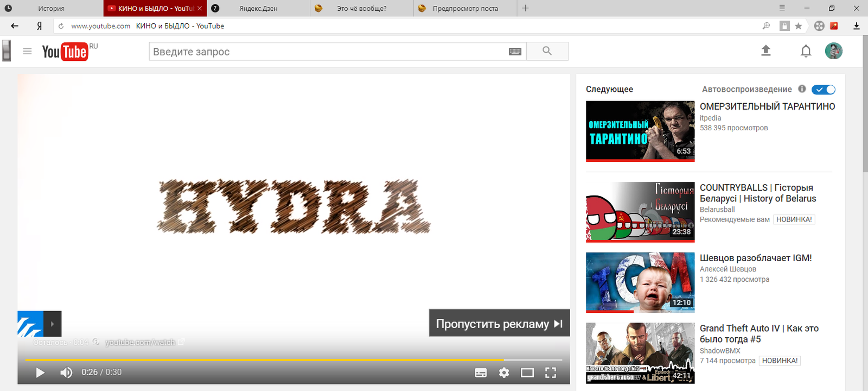The height and width of the screenshot is (391, 868).
Task: Expand the ad info panel arrow
Action: [53, 324]
